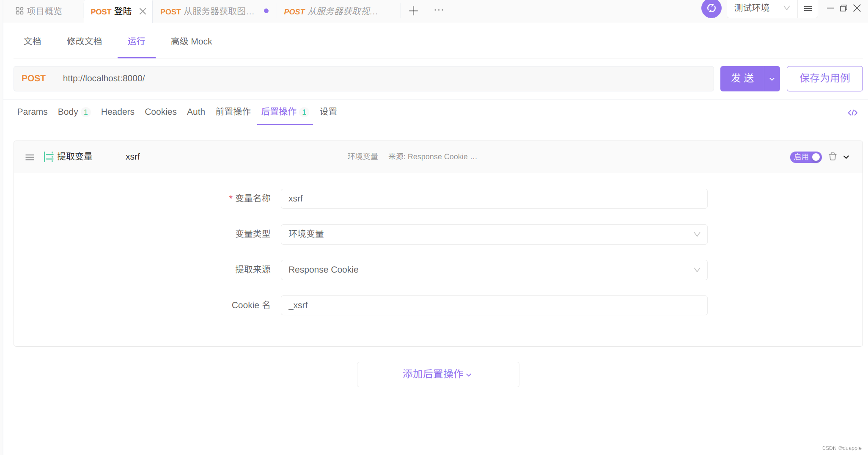The height and width of the screenshot is (455, 868).
Task: Open the hamburger menu beside environment selector
Action: 808,8
